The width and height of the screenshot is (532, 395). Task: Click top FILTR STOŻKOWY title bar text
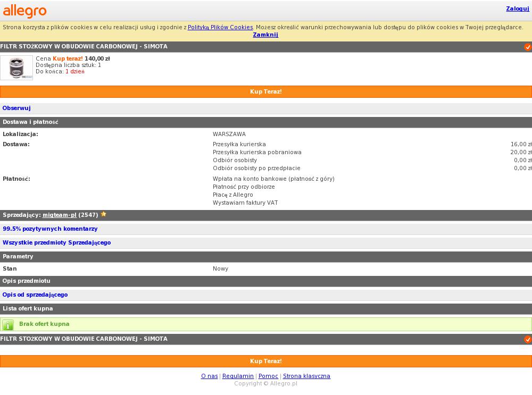pos(84,46)
